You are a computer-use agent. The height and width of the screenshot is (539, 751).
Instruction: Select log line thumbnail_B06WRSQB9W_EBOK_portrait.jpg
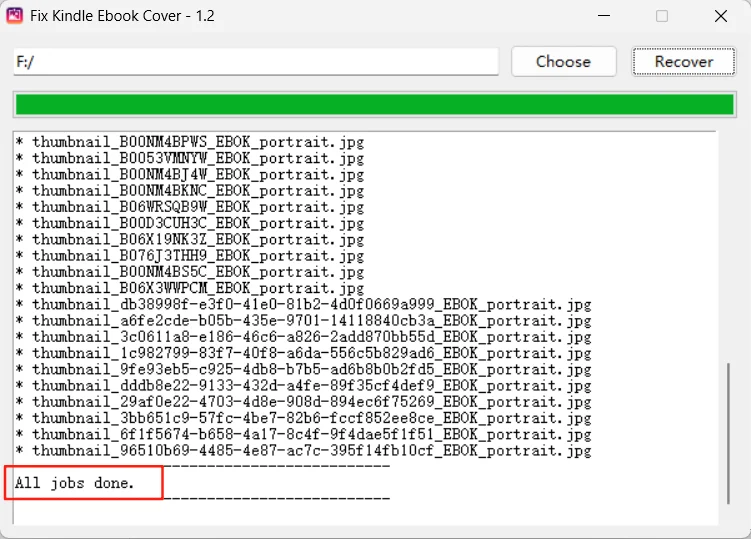(x=190, y=207)
